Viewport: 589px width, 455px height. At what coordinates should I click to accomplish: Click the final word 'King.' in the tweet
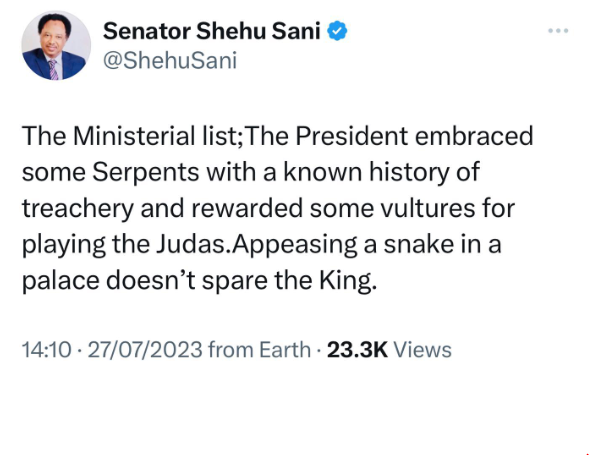click(x=348, y=281)
